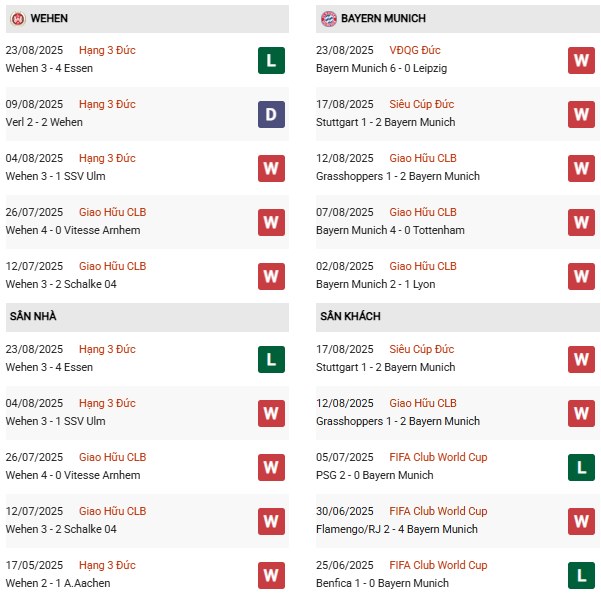601x599 pixels.
Task: Open Giao Hữu CLB link above Tottenham match
Action: point(423,212)
